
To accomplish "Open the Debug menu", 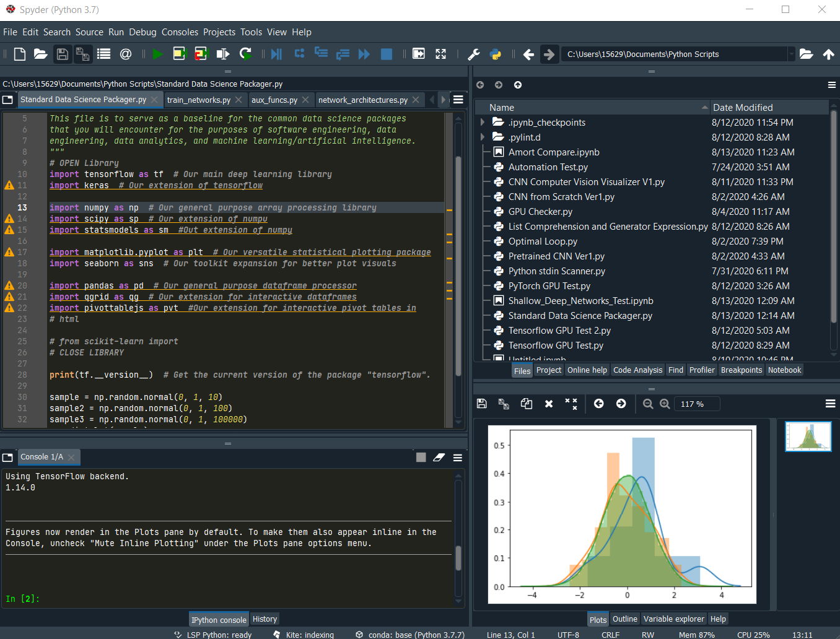I will click(x=142, y=32).
